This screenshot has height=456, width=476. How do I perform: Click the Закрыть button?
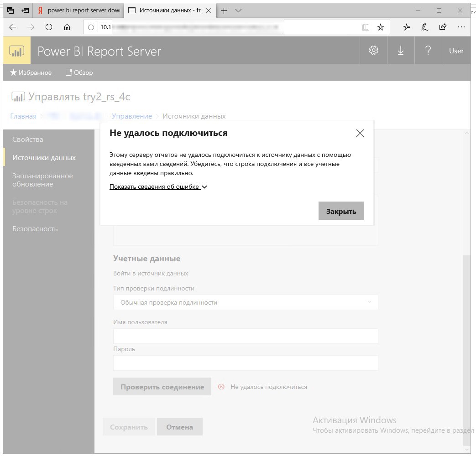pyautogui.click(x=341, y=211)
